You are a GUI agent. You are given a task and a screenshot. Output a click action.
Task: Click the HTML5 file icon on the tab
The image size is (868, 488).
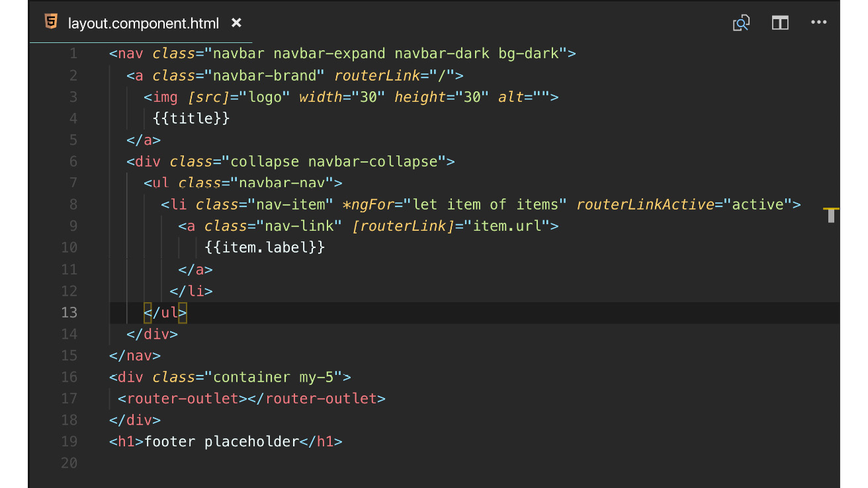(51, 22)
